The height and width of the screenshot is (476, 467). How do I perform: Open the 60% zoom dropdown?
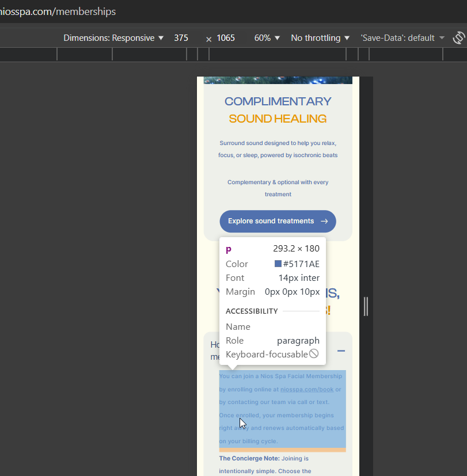[267, 38]
